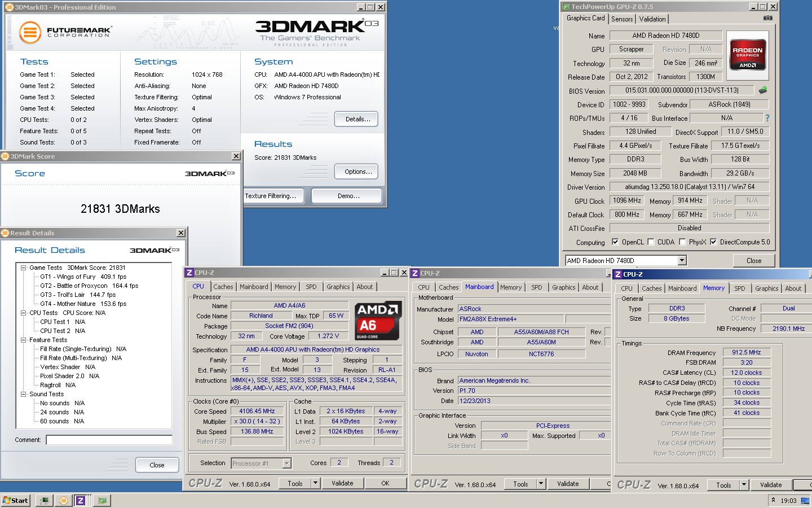Open Tools dropdown arrow in Mainboard CPU-Z window

(541, 484)
